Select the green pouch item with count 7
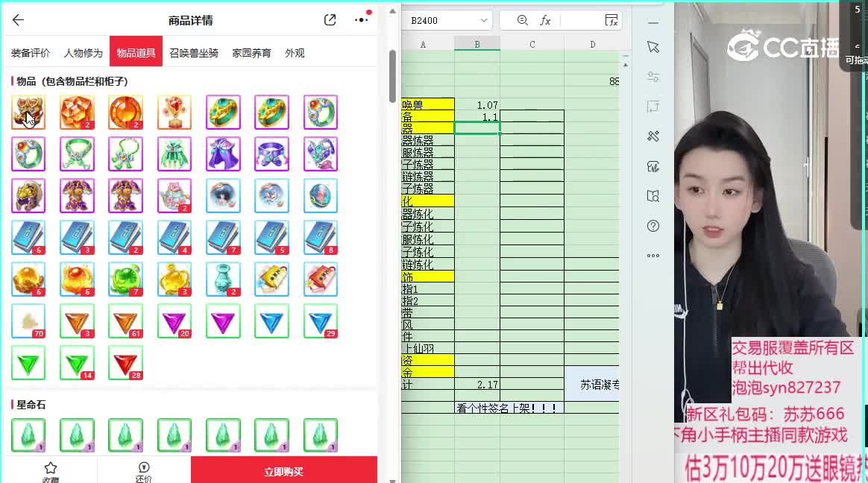 pyautogui.click(x=126, y=279)
